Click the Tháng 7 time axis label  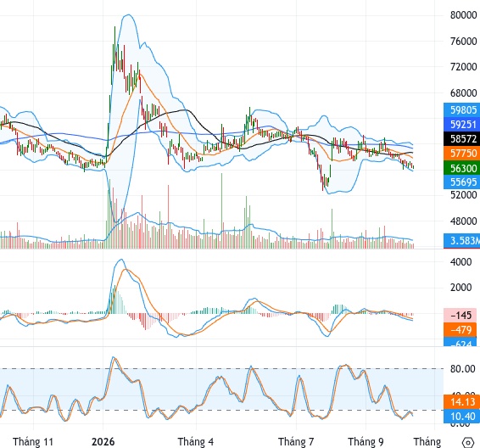[296, 442]
